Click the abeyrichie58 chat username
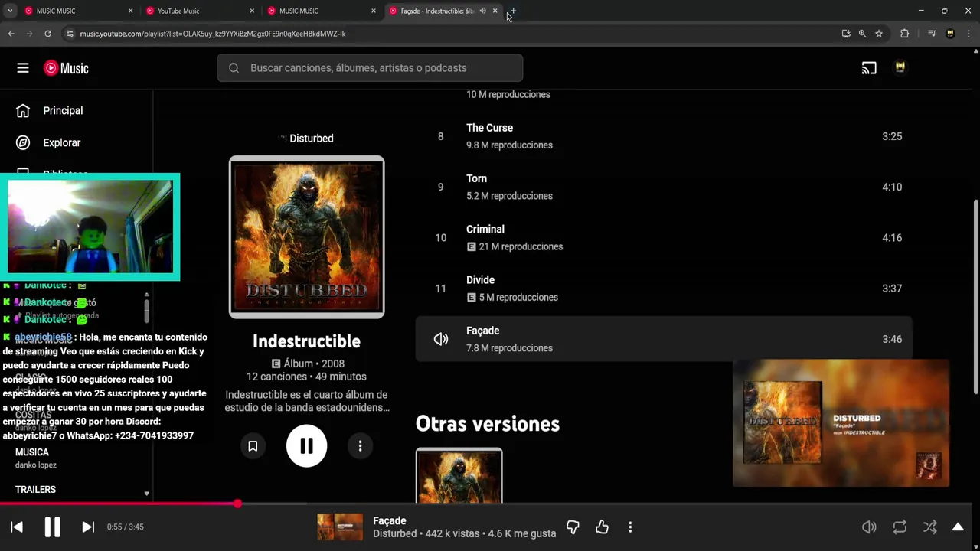 click(43, 337)
